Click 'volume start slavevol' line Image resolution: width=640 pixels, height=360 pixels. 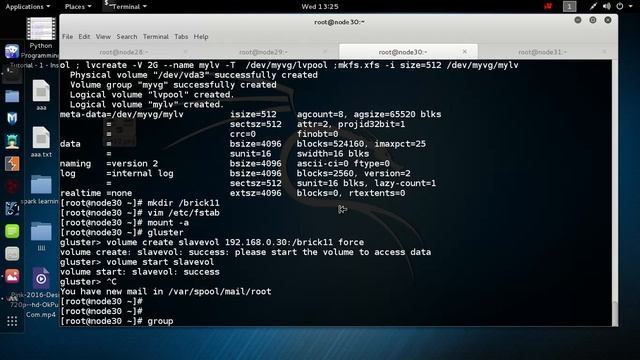click(137, 262)
